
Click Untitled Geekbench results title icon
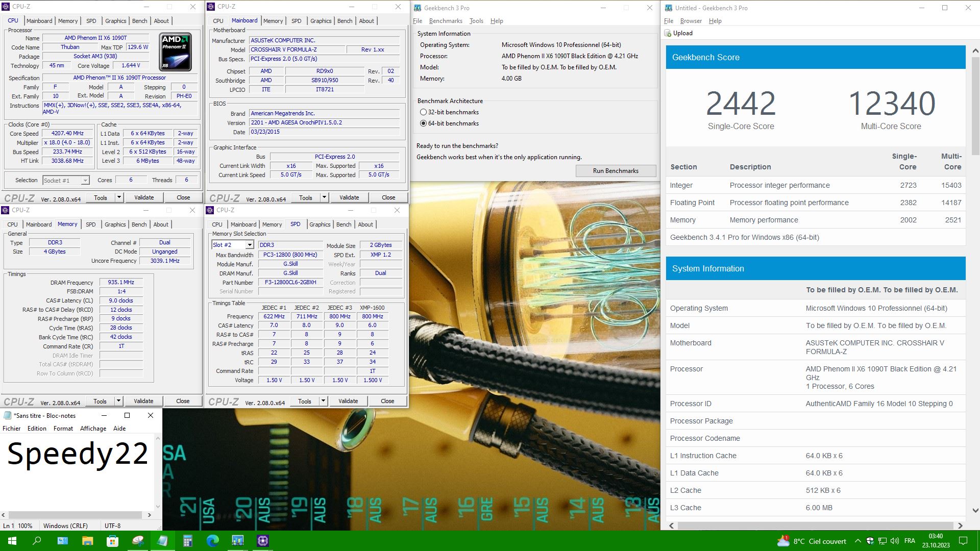pyautogui.click(x=668, y=8)
